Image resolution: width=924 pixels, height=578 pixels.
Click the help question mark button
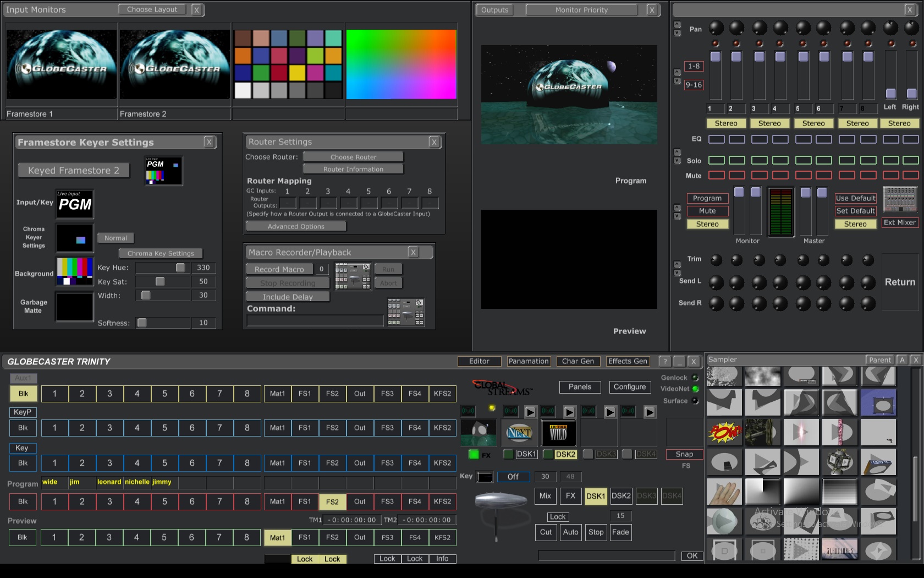[664, 361]
